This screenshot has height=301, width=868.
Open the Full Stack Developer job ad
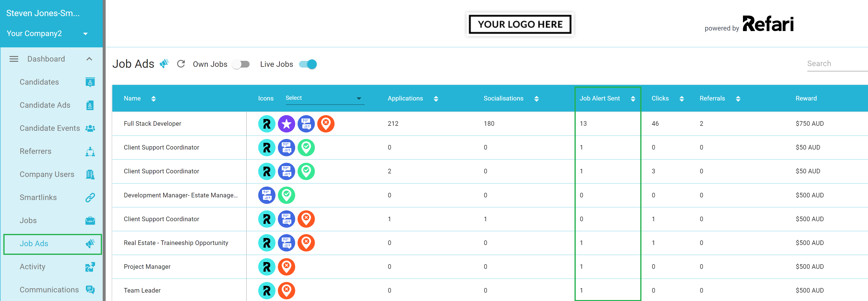tap(152, 124)
